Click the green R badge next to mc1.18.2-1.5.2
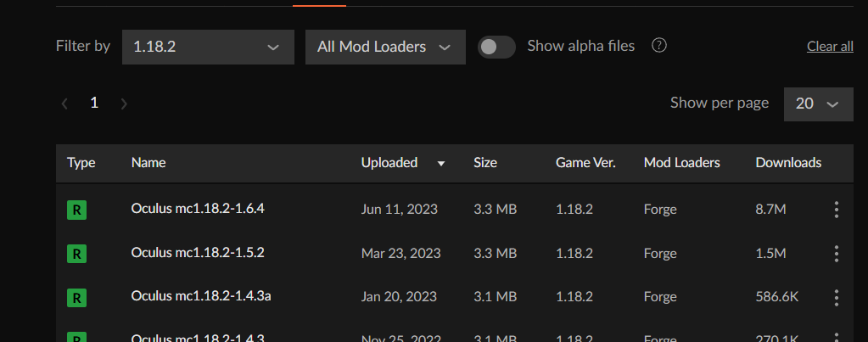This screenshot has width=868, height=342. coord(76,254)
